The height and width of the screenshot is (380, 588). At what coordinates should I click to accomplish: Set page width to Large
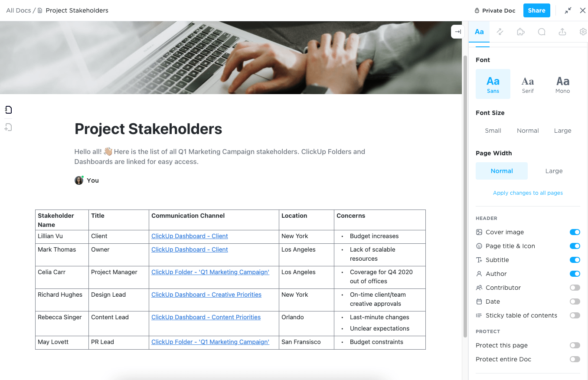coord(554,171)
